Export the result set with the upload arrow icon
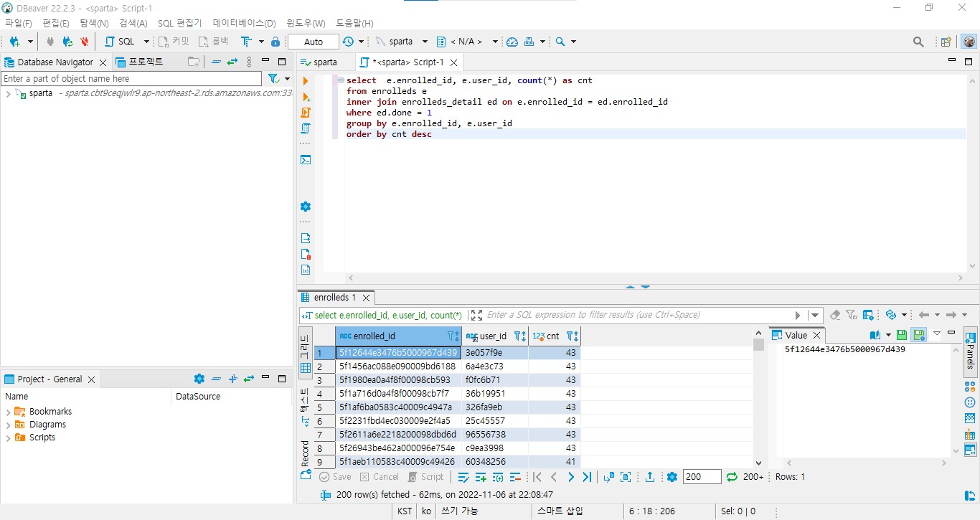The image size is (980, 520). (649, 476)
